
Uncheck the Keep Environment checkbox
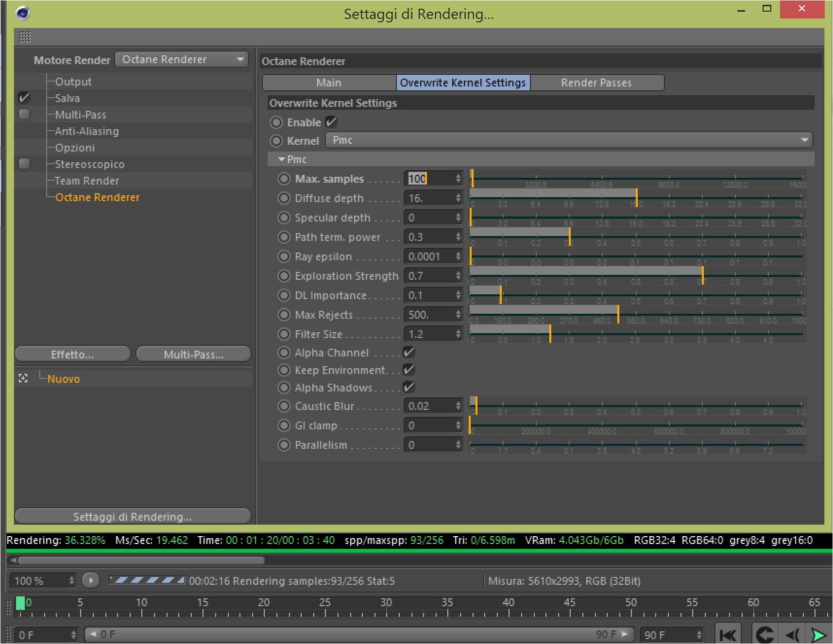(409, 370)
